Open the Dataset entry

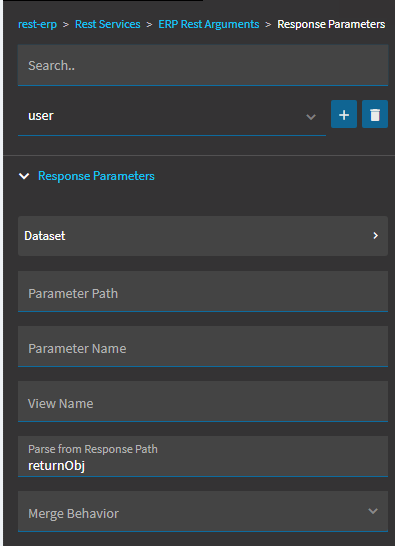click(x=203, y=236)
